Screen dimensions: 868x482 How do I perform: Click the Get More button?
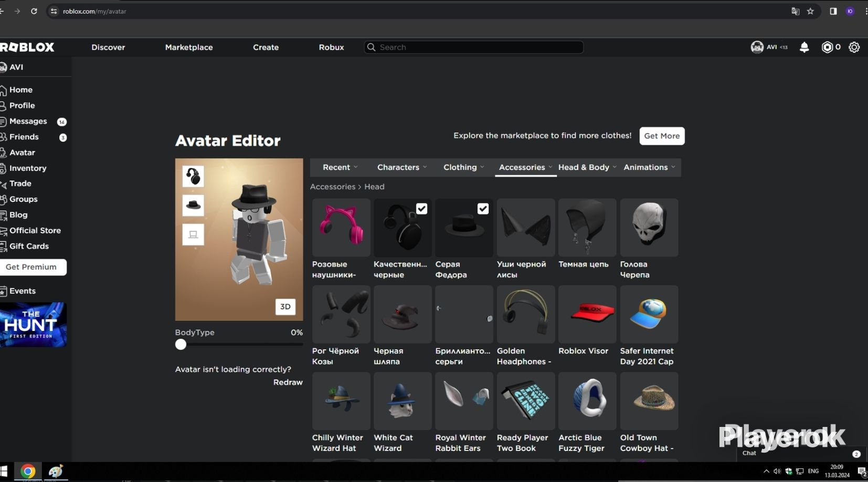[x=662, y=136]
